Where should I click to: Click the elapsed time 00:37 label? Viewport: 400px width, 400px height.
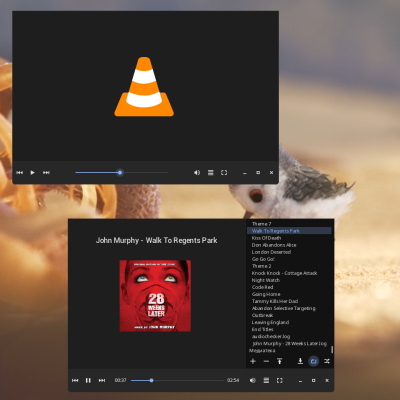click(x=120, y=380)
